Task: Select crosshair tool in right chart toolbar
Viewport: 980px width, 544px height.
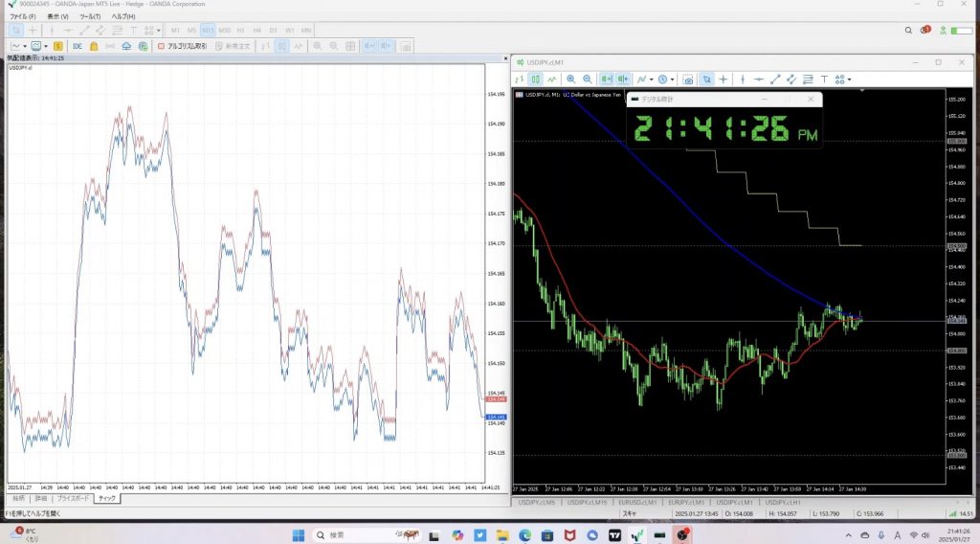Action: click(x=724, y=79)
